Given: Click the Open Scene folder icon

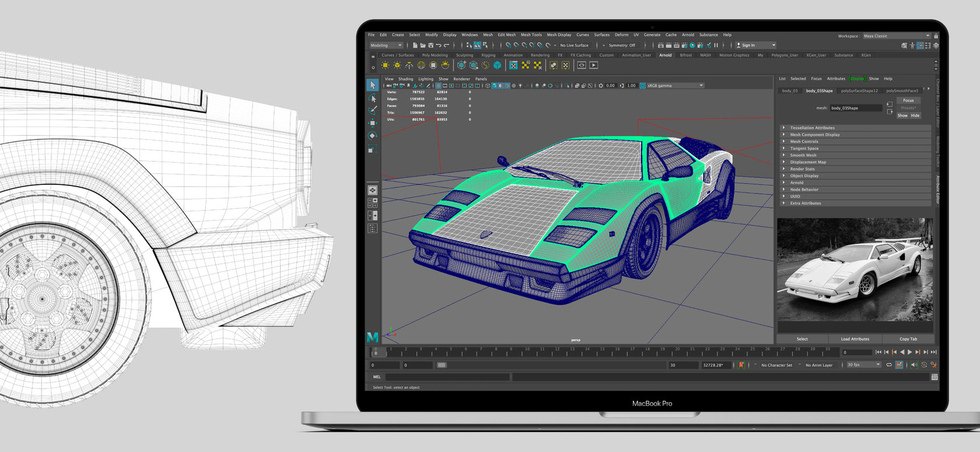Looking at the screenshot, I should (423, 45).
